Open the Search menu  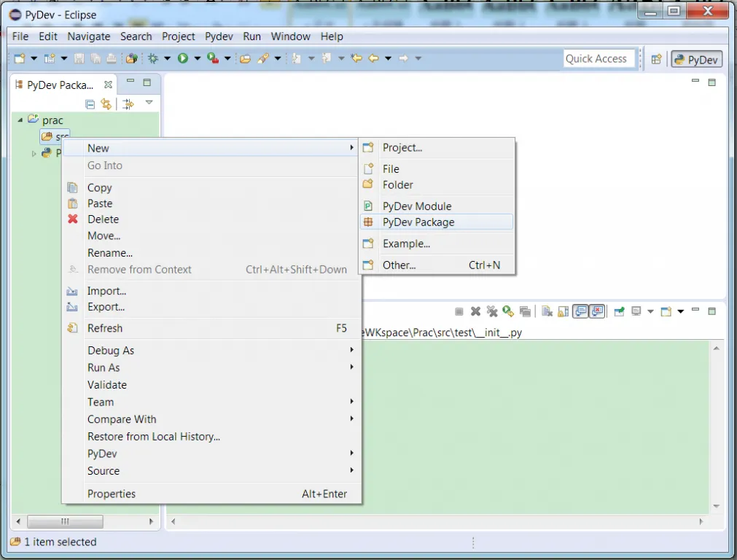[x=136, y=36]
